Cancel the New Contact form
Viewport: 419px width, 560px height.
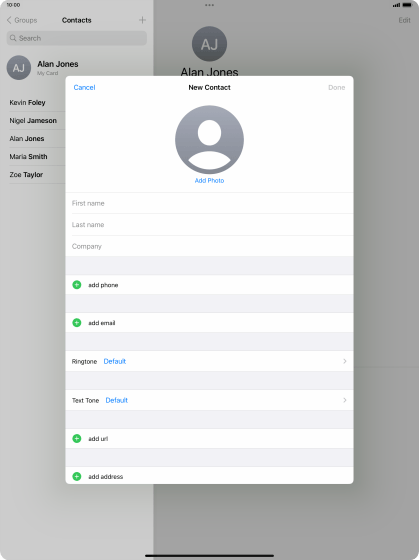point(84,88)
